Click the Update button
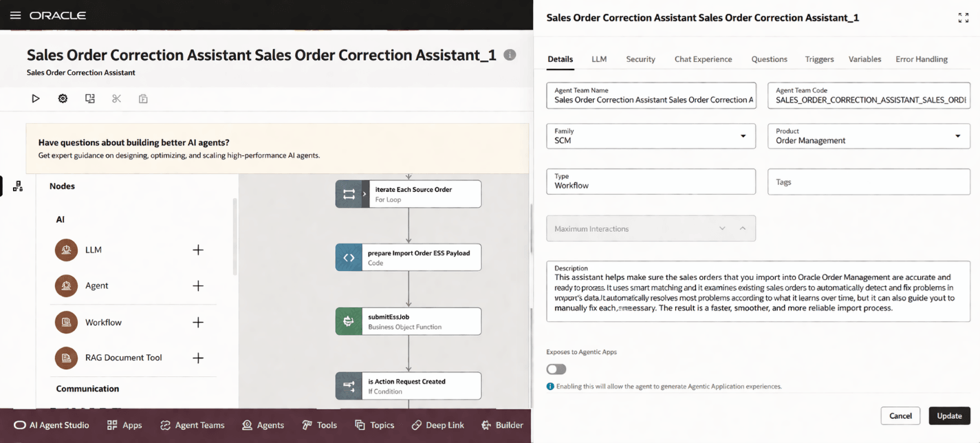The width and height of the screenshot is (980, 443). click(949, 415)
